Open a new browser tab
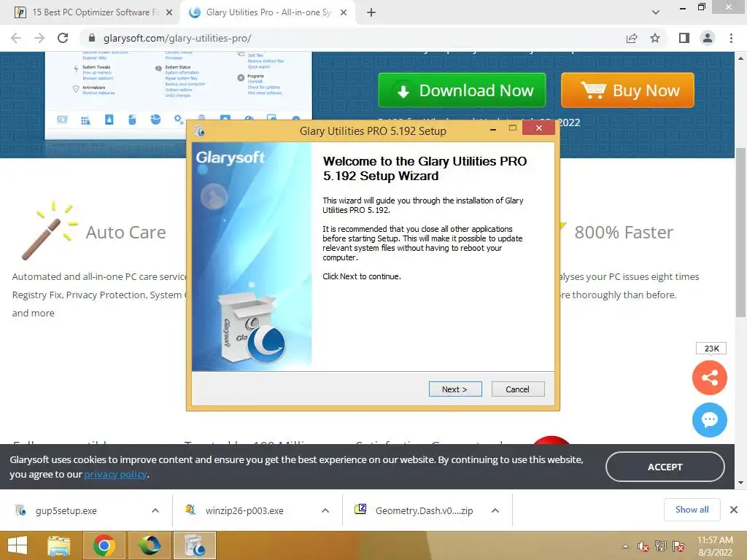747x560 pixels. tap(371, 12)
